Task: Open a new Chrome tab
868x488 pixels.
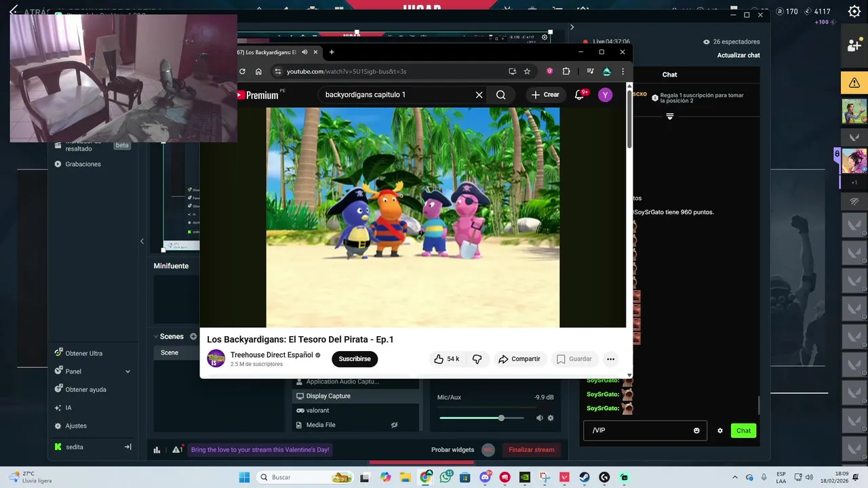Action: click(332, 52)
